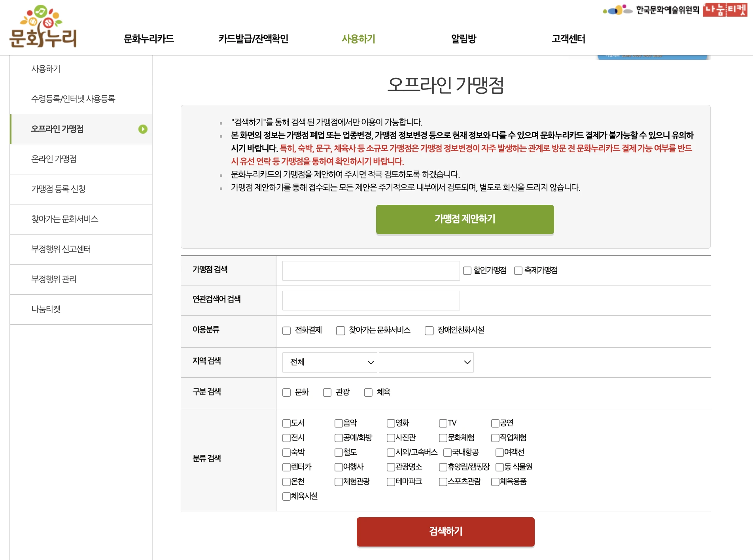Click the red 검색하기 button
The image size is (753, 560).
(445, 532)
